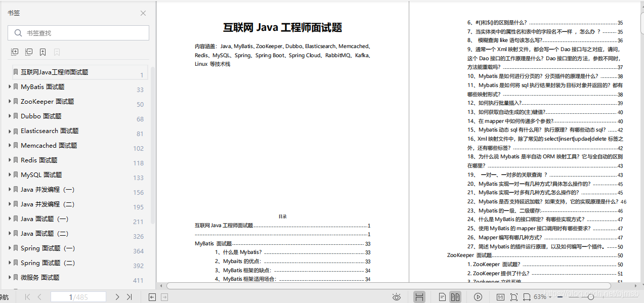Jump to the last page
644x303 pixels.
tap(130, 297)
